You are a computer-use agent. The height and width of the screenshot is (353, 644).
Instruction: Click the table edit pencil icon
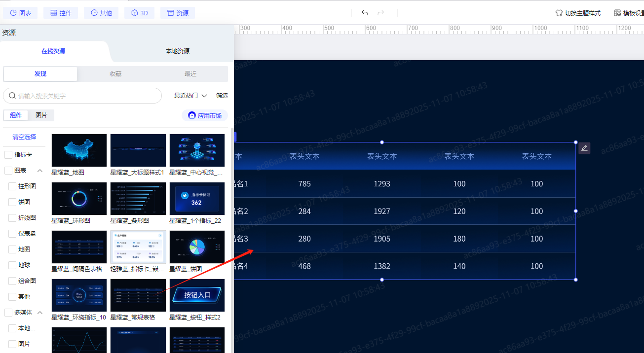[584, 148]
